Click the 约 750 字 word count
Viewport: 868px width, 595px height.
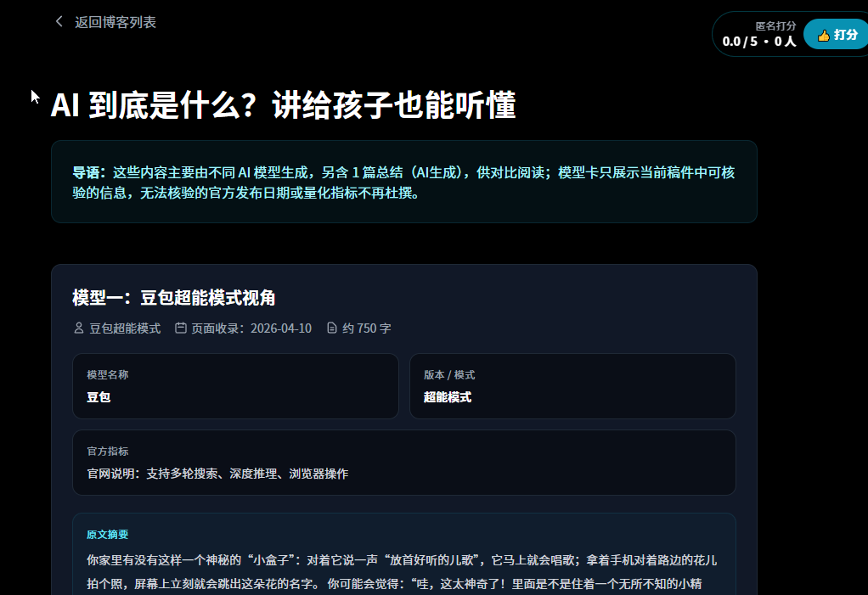367,328
